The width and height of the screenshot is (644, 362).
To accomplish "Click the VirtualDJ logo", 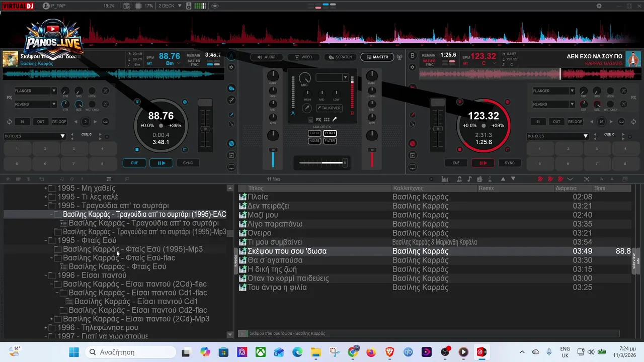I will [x=18, y=6].
